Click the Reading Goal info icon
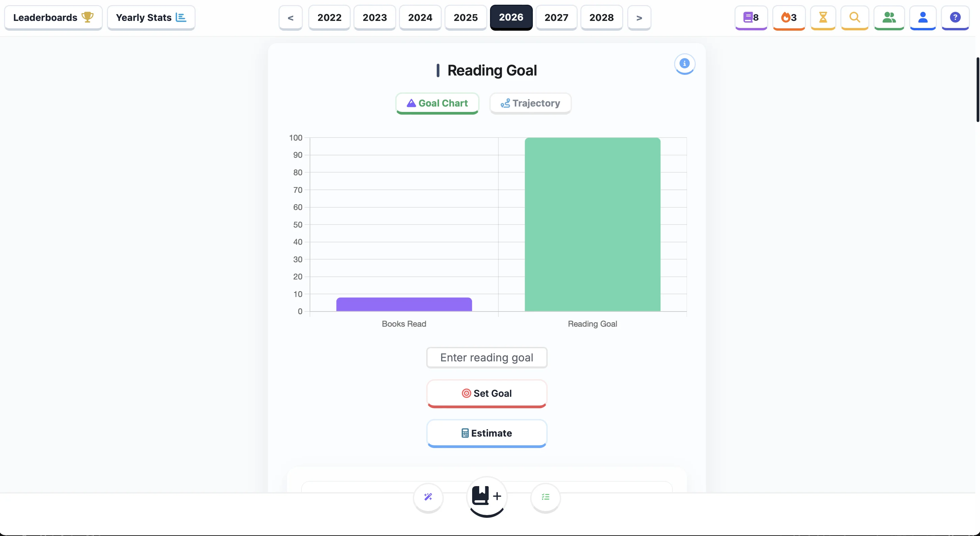The width and height of the screenshot is (980, 536). click(x=684, y=63)
